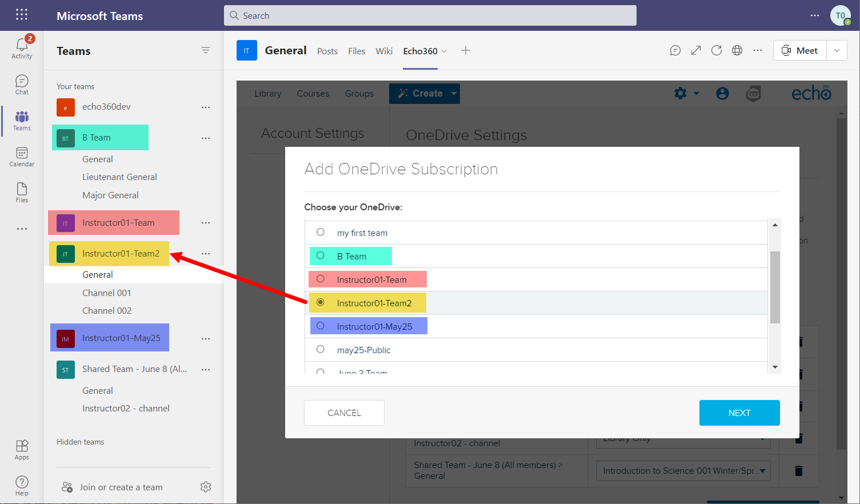Open 'Introduction to Science 001' course dropdown

tap(683, 471)
